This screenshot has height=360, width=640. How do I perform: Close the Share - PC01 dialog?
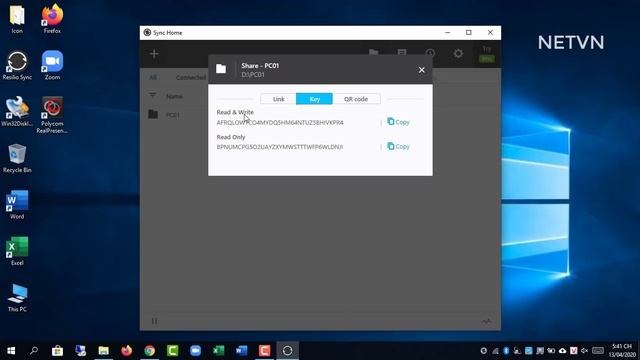[x=422, y=70]
